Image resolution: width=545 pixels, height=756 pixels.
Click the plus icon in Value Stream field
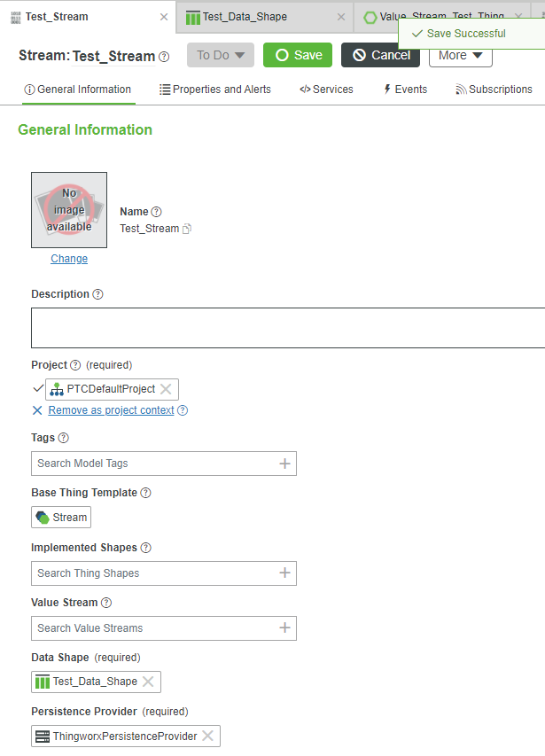point(284,628)
